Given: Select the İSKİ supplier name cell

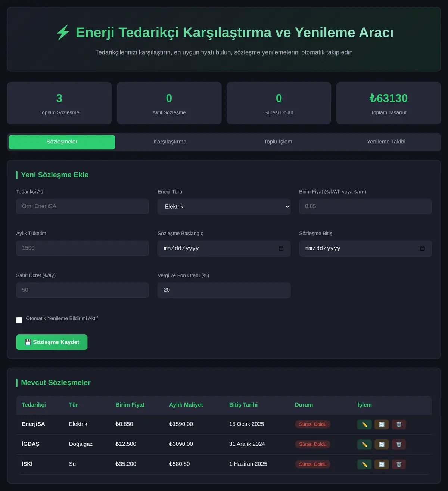Looking at the screenshot, I should tap(27, 464).
